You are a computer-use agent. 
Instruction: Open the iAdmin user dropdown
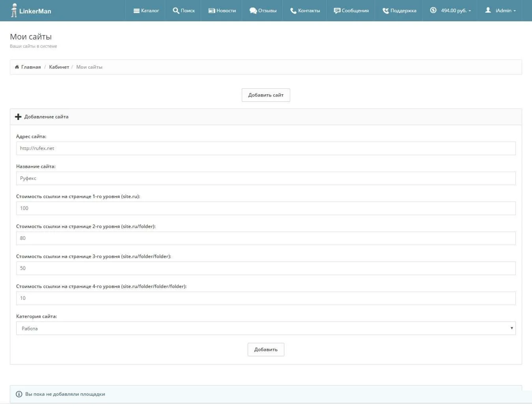point(500,11)
